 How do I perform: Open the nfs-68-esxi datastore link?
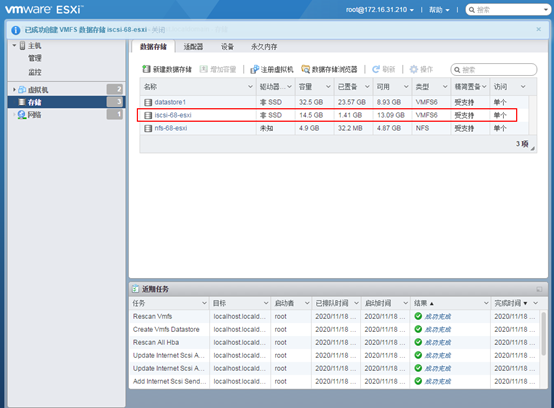pyautogui.click(x=171, y=128)
